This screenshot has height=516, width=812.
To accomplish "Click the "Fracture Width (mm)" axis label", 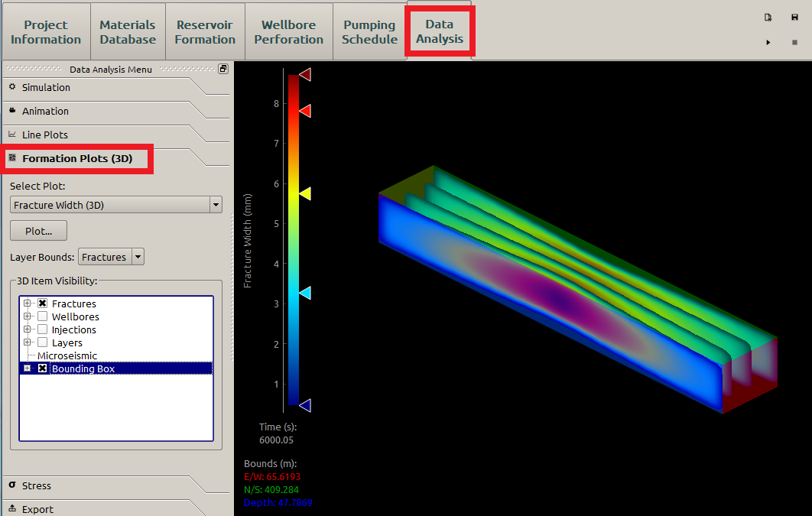I will point(248,241).
